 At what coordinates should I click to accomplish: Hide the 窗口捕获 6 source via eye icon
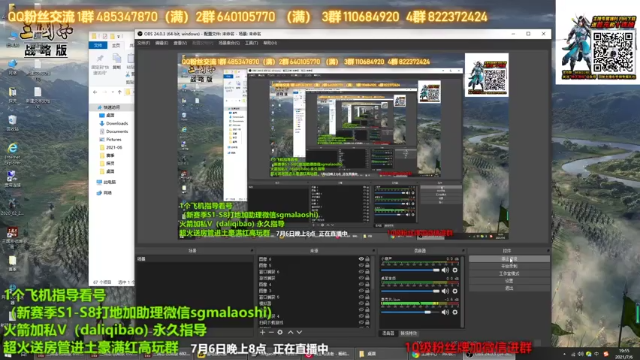click(x=361, y=272)
